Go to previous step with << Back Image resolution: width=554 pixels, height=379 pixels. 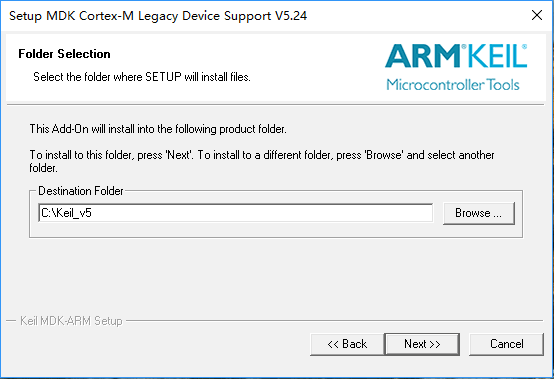347,344
